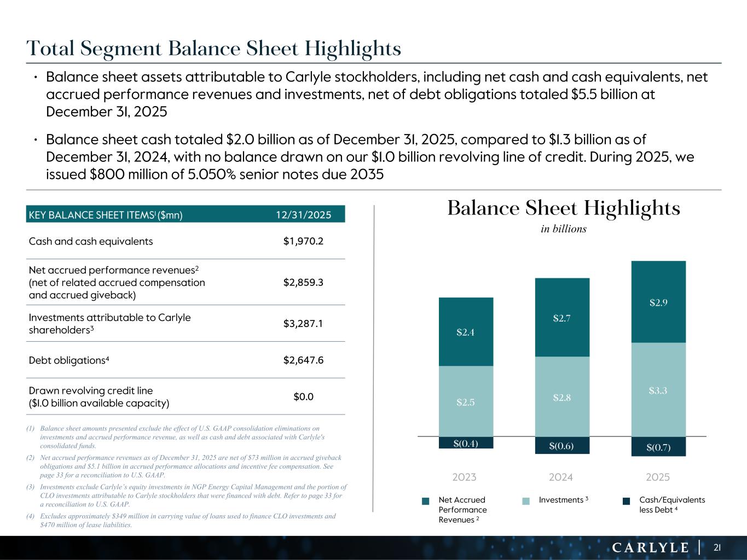
Task: Select the 2023 $(0.4) negative bar
Action: tap(466, 443)
